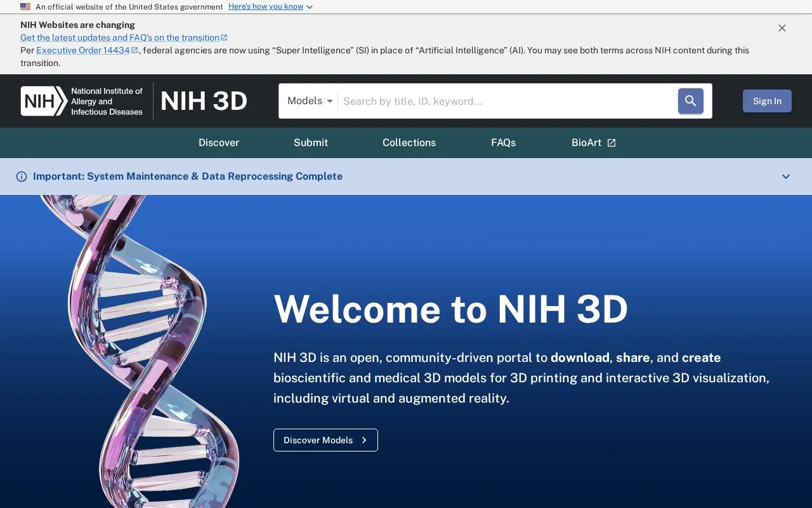
Task: Expand the System Maintenance notice chevron
Action: tap(786, 177)
